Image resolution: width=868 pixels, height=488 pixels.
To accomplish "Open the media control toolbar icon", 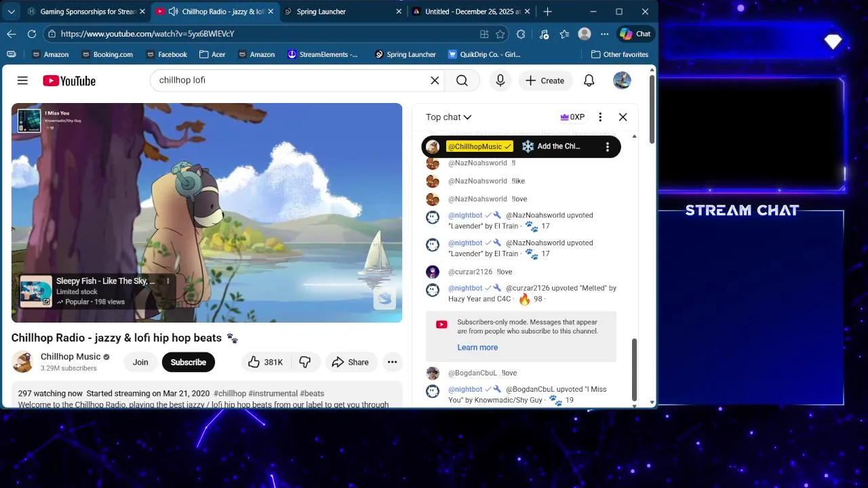I will coord(544,34).
